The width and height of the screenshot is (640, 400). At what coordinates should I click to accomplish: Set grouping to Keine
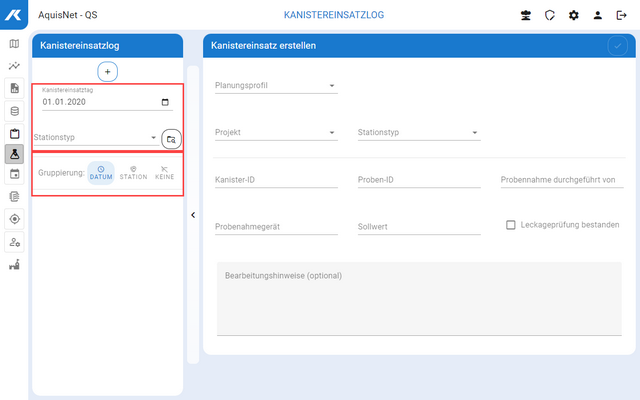164,173
